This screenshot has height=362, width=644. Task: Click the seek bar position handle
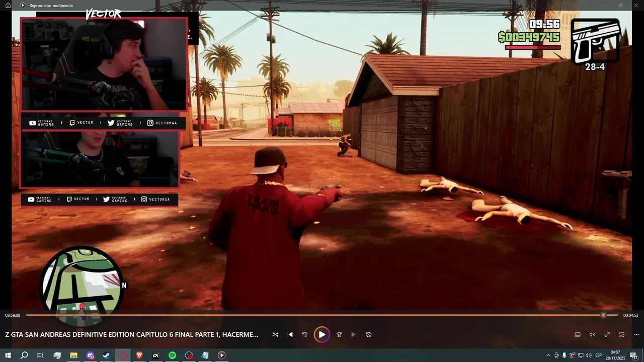point(603,315)
